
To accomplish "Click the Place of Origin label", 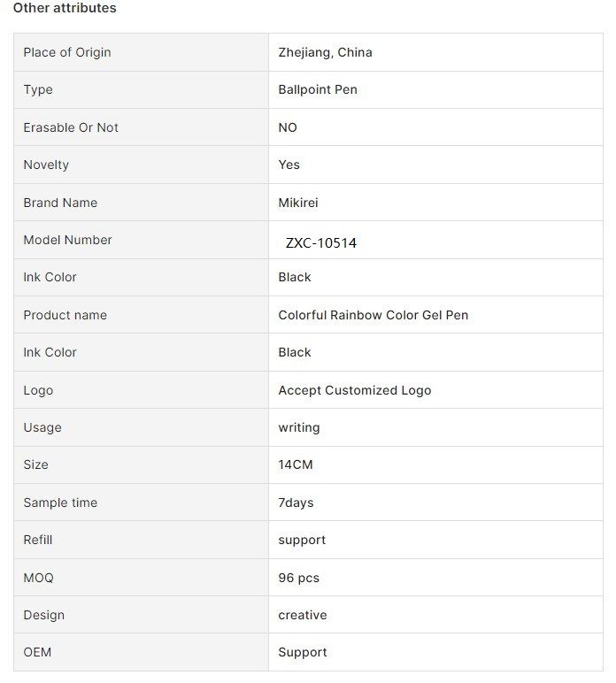I will (67, 52).
